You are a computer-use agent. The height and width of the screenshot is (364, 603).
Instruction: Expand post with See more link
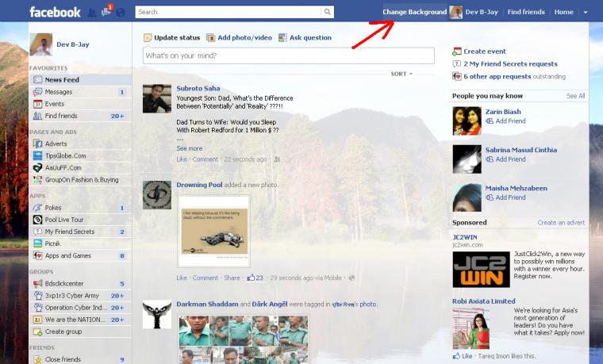tap(189, 148)
